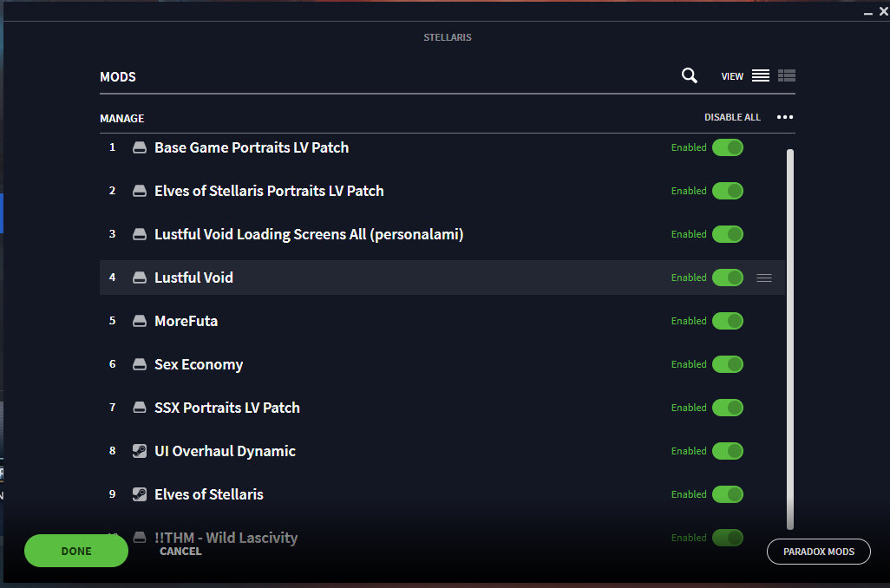Select the SSX Portraits LV Patch name
890x588 pixels.
pos(227,408)
